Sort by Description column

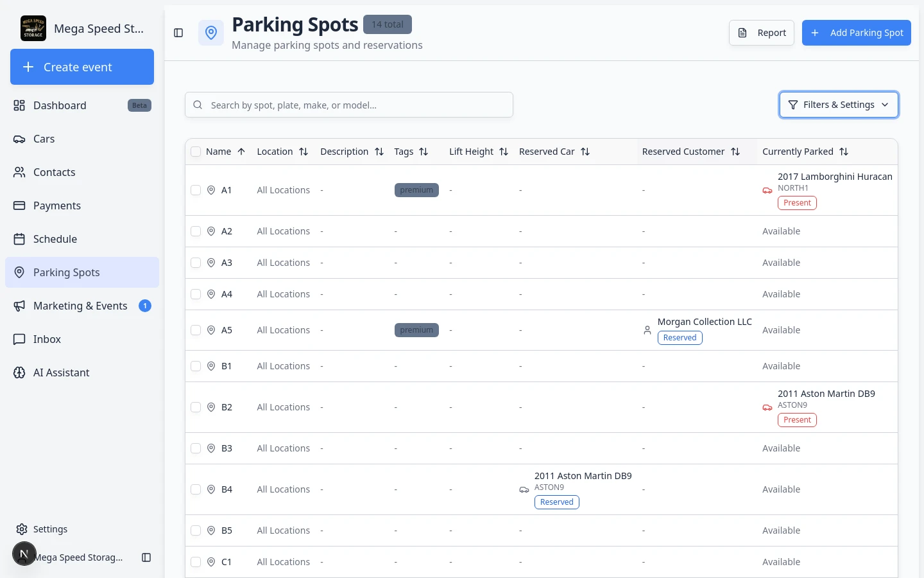[352, 152]
